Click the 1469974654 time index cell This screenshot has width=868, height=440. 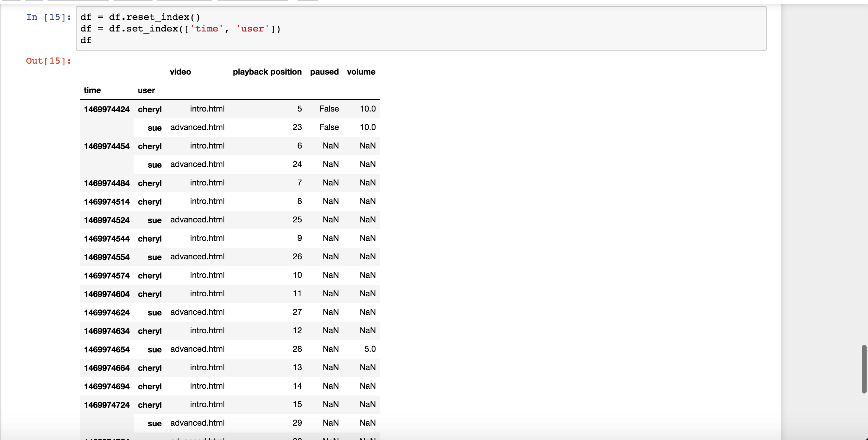pos(107,350)
